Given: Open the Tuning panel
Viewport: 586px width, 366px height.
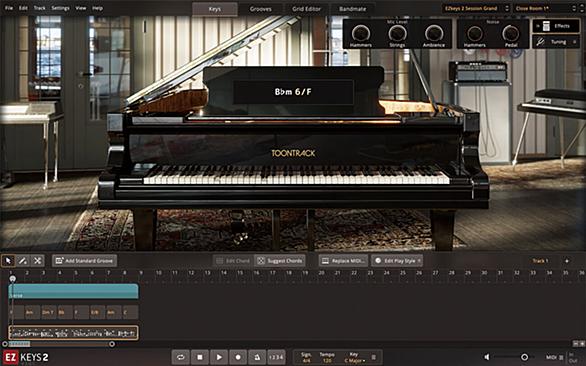Looking at the screenshot, I should coord(556,42).
